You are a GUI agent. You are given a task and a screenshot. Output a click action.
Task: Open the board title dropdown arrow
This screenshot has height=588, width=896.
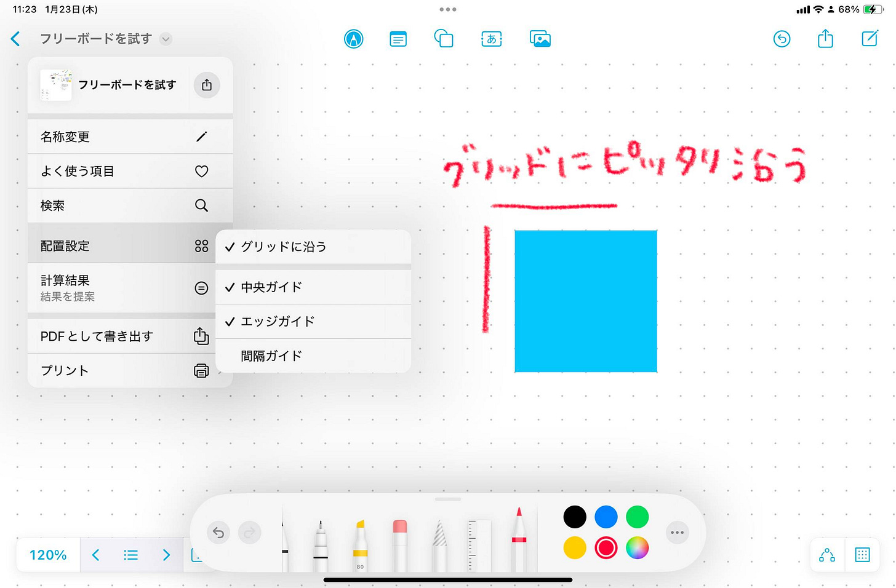click(x=166, y=39)
